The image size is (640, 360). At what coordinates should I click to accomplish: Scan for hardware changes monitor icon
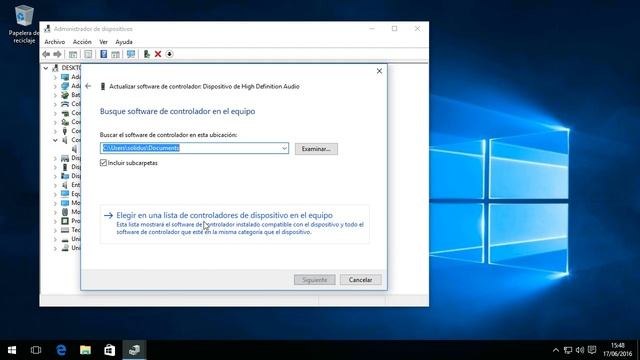click(x=131, y=54)
